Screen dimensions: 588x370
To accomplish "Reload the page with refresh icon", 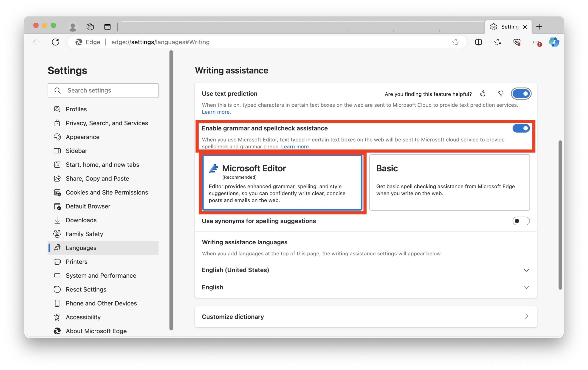I will pyautogui.click(x=55, y=42).
